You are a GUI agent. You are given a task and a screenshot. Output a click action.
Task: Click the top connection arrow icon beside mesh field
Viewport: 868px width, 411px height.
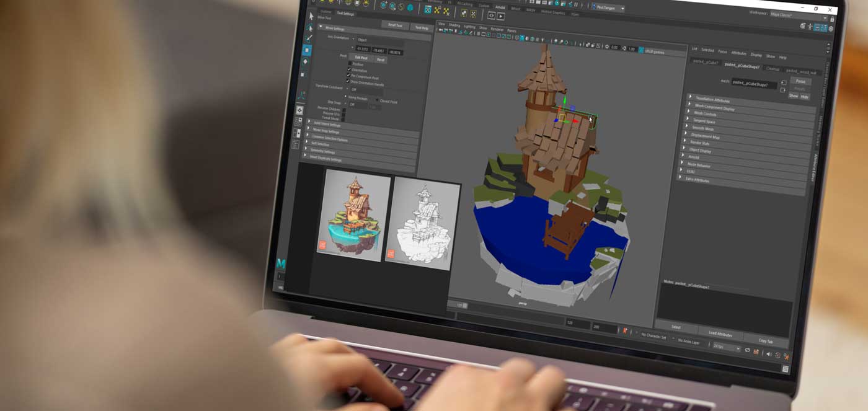(x=784, y=82)
